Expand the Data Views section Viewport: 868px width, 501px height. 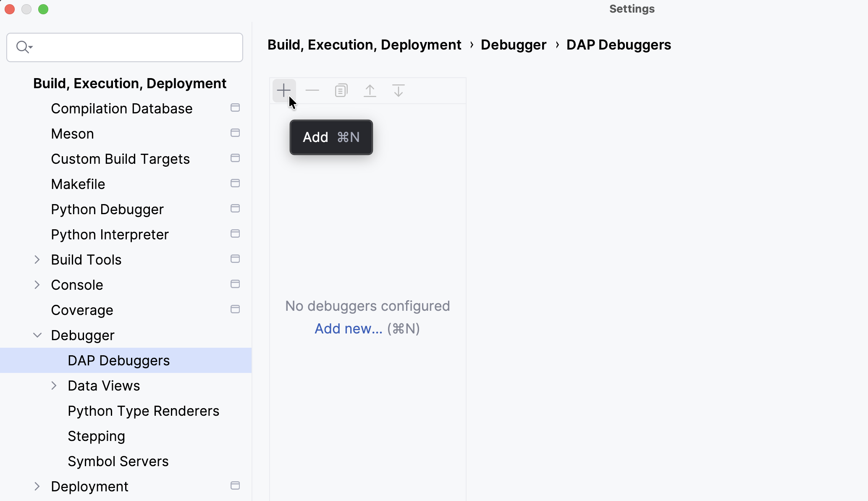click(x=54, y=386)
